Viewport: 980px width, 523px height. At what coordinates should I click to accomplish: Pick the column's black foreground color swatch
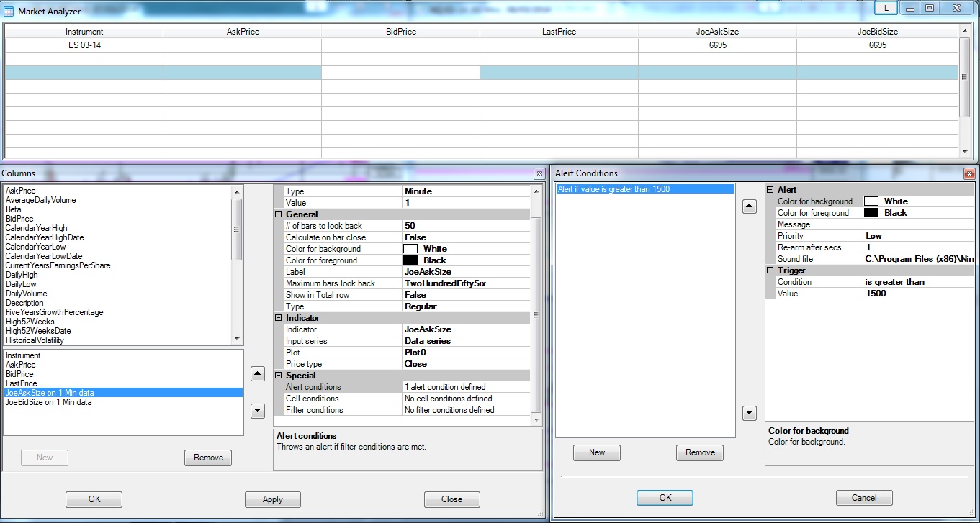click(x=411, y=260)
